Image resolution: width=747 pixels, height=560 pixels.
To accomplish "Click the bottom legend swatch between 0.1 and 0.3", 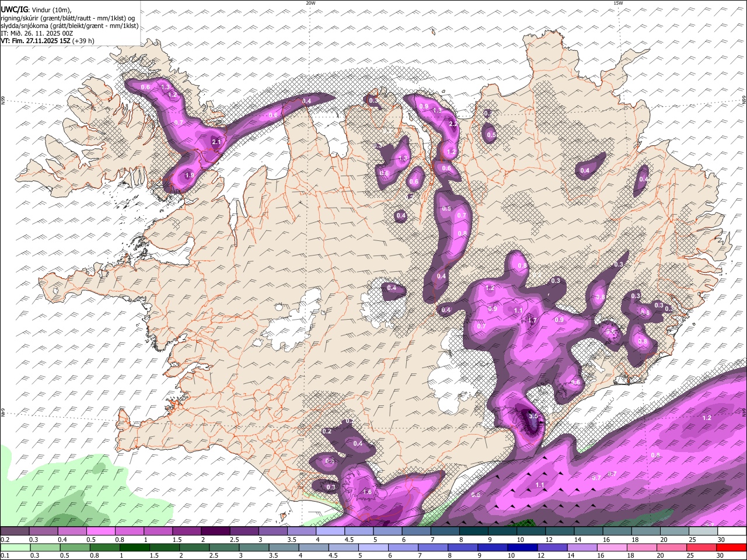I will tap(15, 547).
